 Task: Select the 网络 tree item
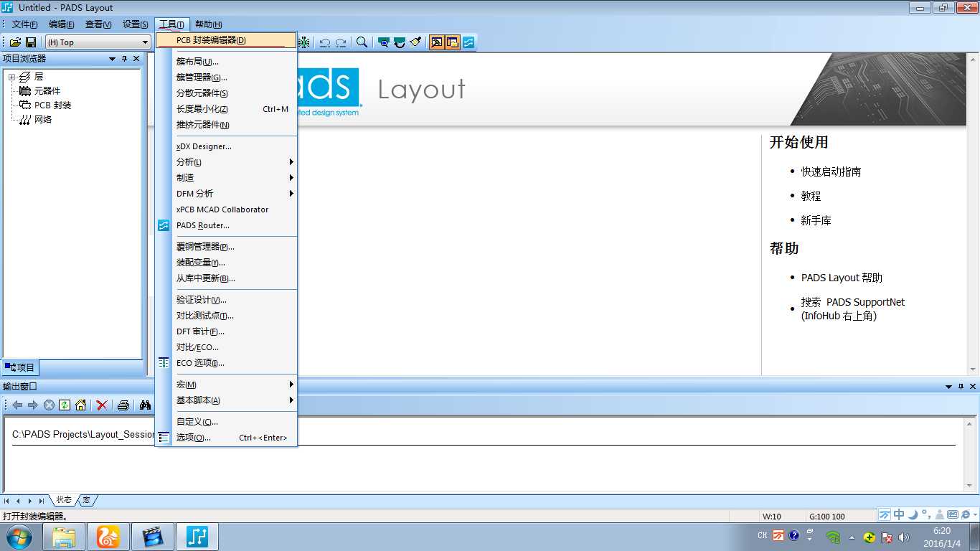coord(43,120)
